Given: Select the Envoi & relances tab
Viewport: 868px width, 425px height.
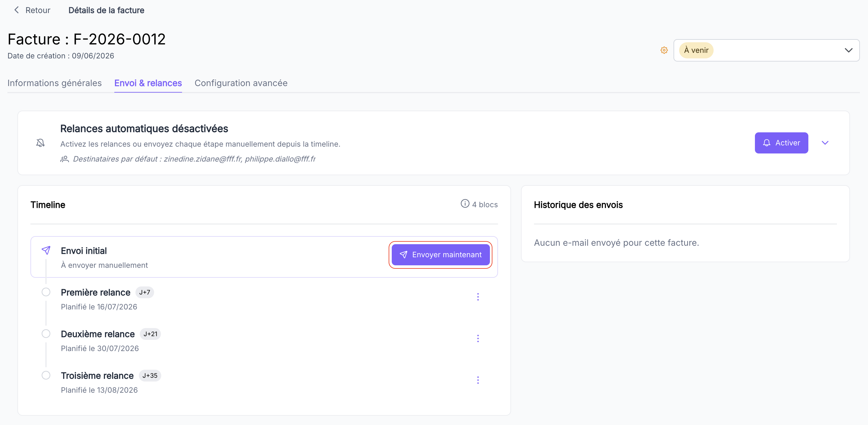Looking at the screenshot, I should click(148, 83).
